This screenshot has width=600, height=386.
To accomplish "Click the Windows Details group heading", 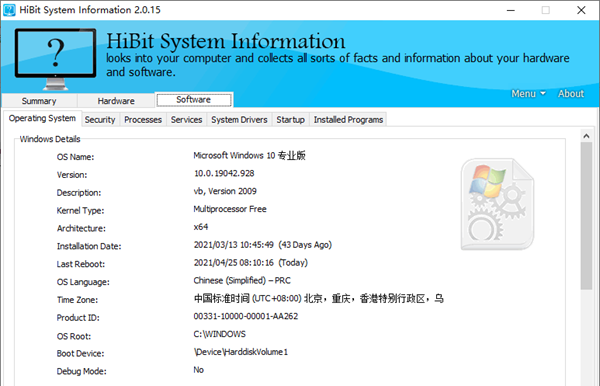I will point(50,139).
